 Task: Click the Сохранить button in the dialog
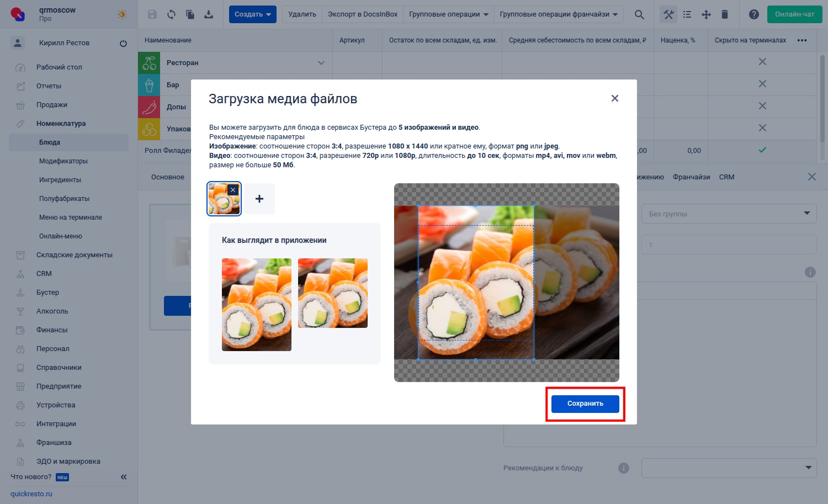coord(585,404)
